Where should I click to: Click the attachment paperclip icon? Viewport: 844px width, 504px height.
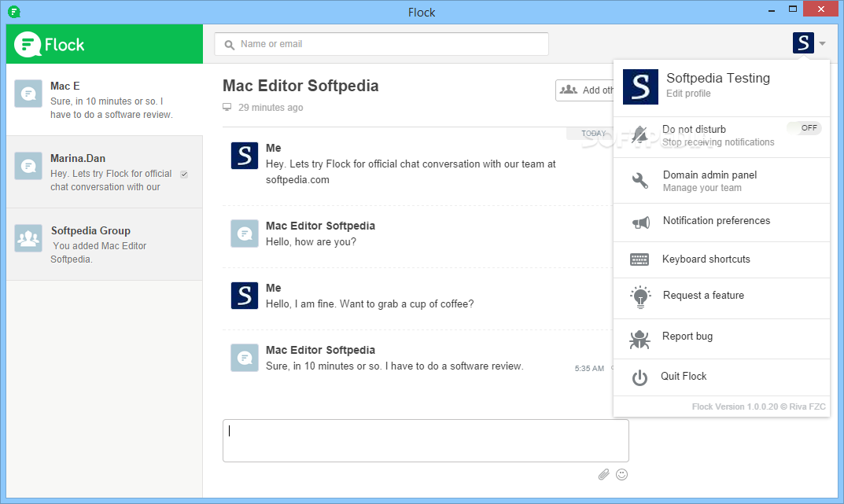603,474
